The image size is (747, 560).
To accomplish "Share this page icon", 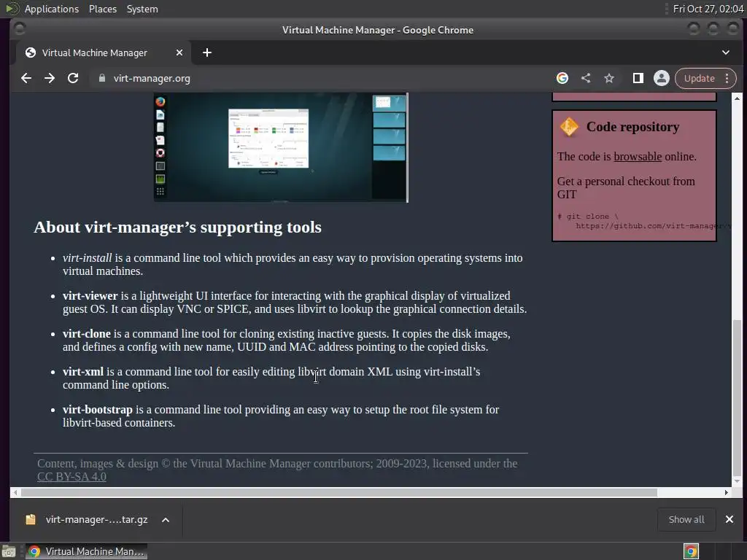I will [x=586, y=78].
